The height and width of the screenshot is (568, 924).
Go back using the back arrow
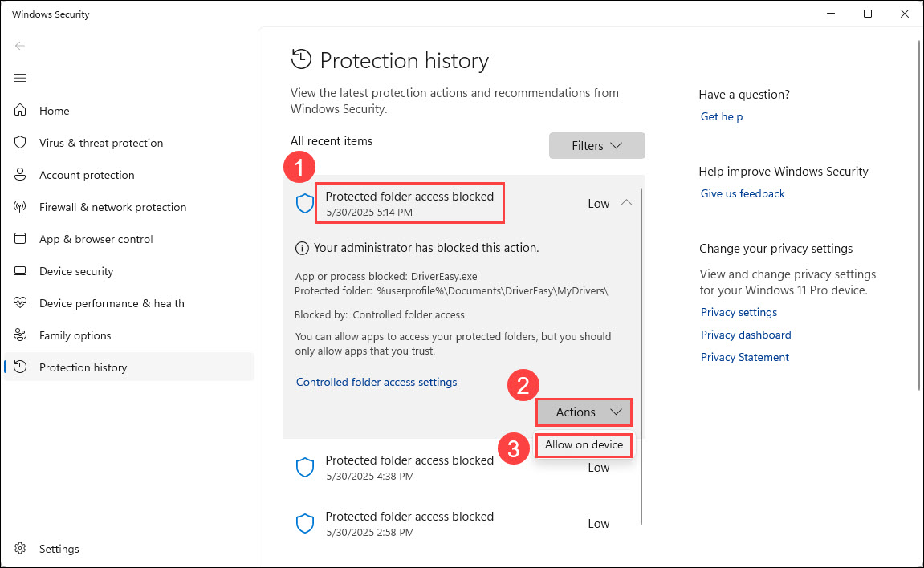tap(20, 46)
